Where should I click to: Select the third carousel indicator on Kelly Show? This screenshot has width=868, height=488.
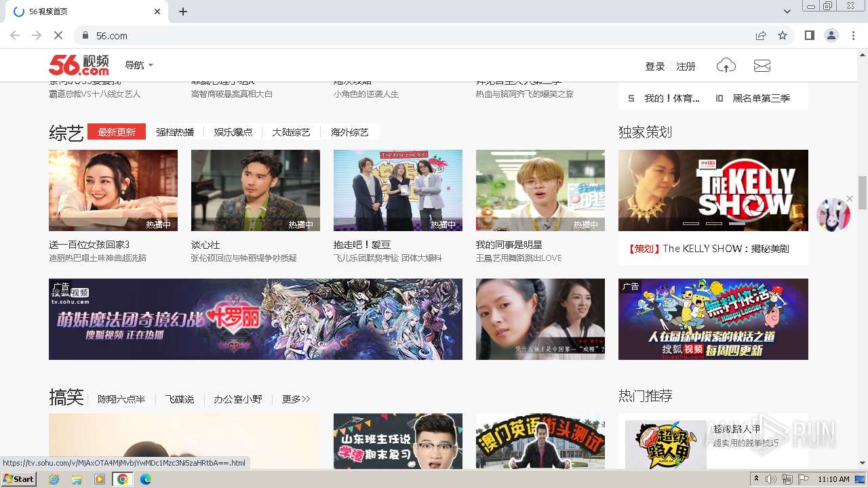(737, 223)
